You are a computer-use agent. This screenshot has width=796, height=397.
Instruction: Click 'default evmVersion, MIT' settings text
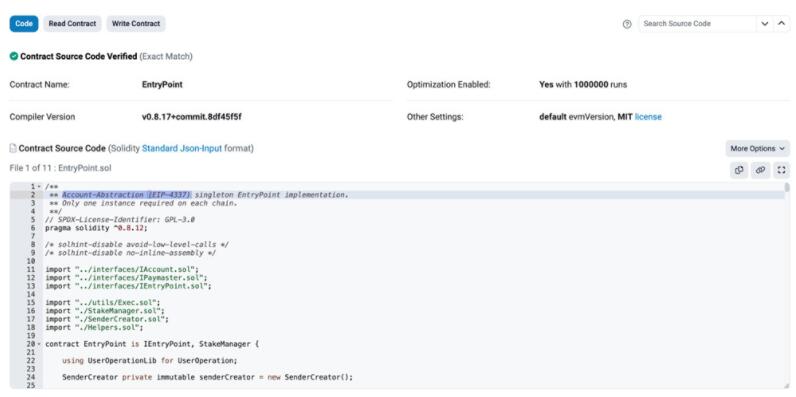tap(586, 117)
